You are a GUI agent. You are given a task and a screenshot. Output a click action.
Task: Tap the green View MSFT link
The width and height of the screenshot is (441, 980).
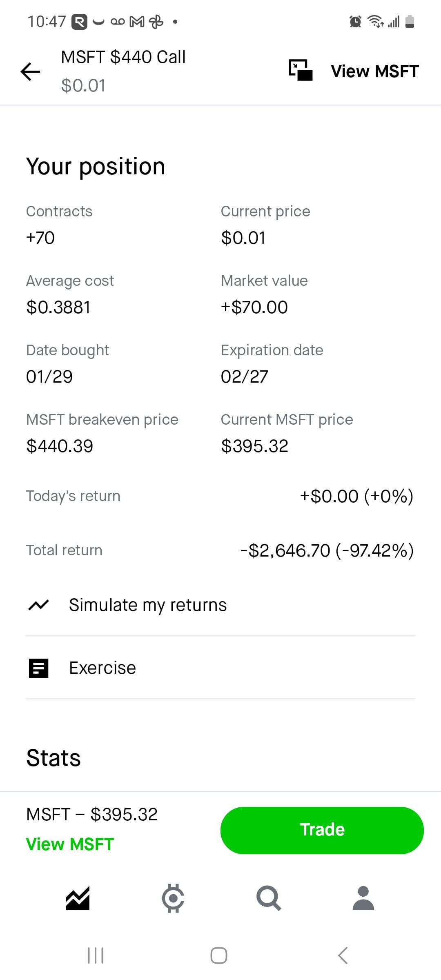70,844
